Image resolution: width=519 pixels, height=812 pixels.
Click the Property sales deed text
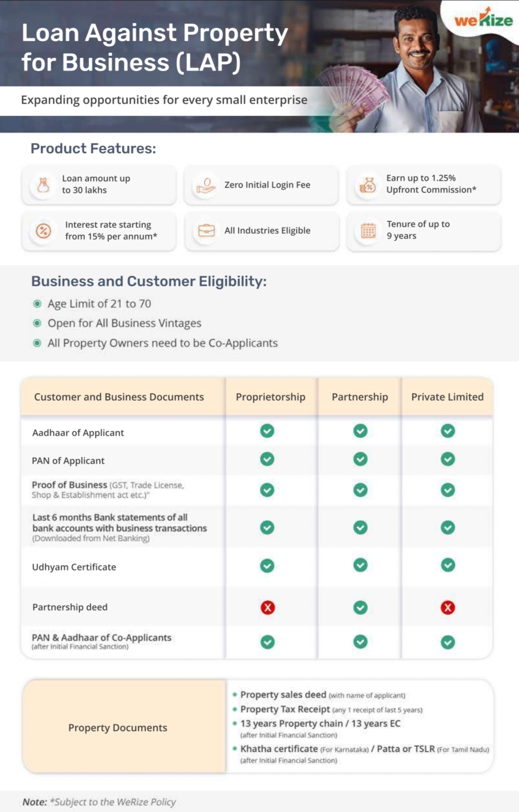coord(283,695)
